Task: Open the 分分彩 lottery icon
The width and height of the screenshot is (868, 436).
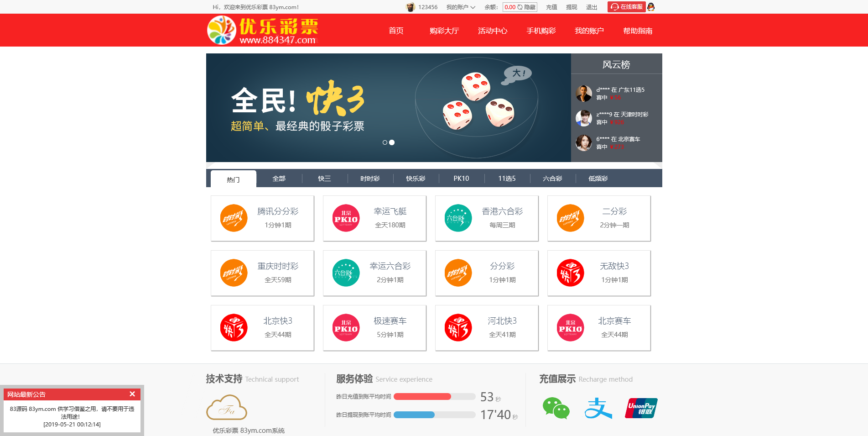Action: (458, 273)
